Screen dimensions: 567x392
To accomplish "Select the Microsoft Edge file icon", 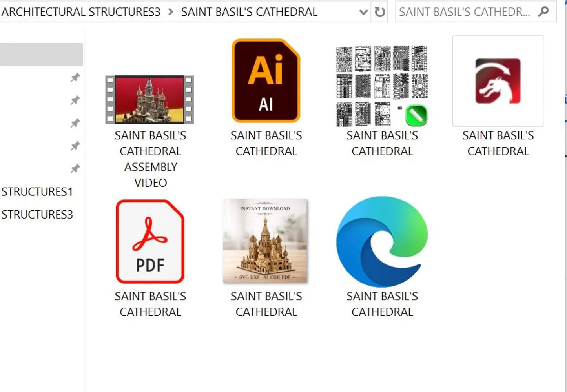I will [x=382, y=241].
